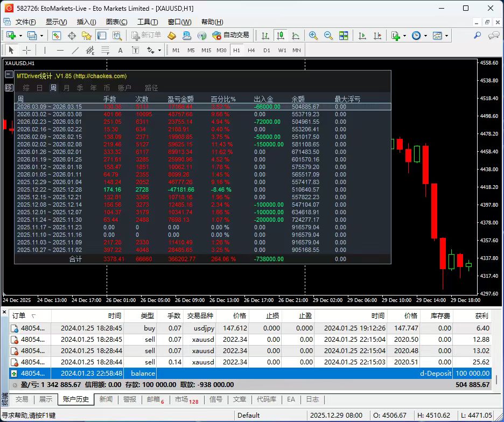This screenshot has width=504, height=422.
Task: Insert a text label
Action: pyautogui.click(x=135, y=50)
